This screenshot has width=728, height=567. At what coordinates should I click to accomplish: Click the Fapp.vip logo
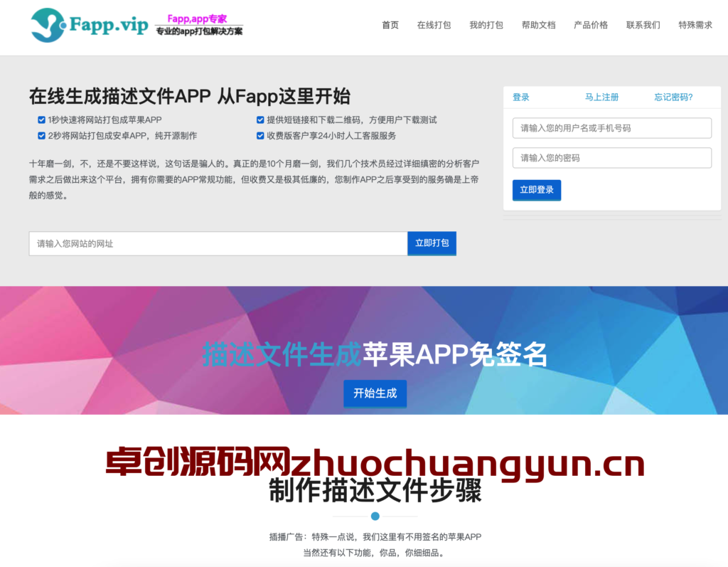point(90,25)
